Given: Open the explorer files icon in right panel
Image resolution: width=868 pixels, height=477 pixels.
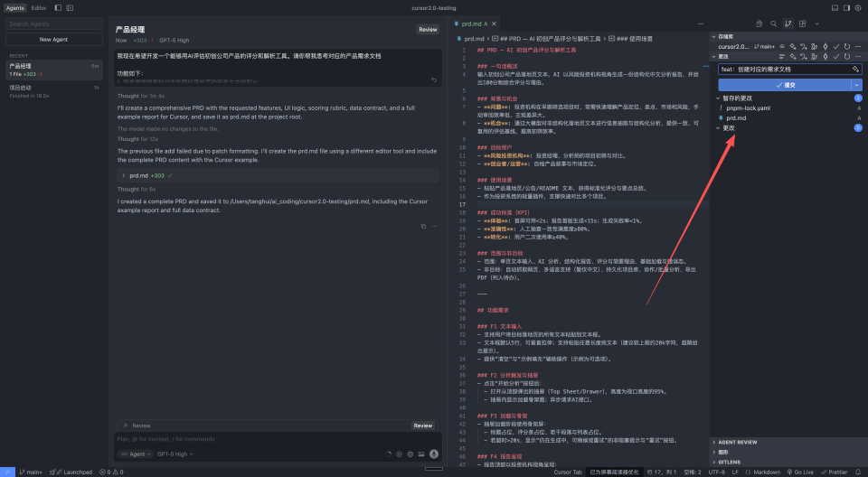Looking at the screenshot, I should pyautogui.click(x=759, y=23).
